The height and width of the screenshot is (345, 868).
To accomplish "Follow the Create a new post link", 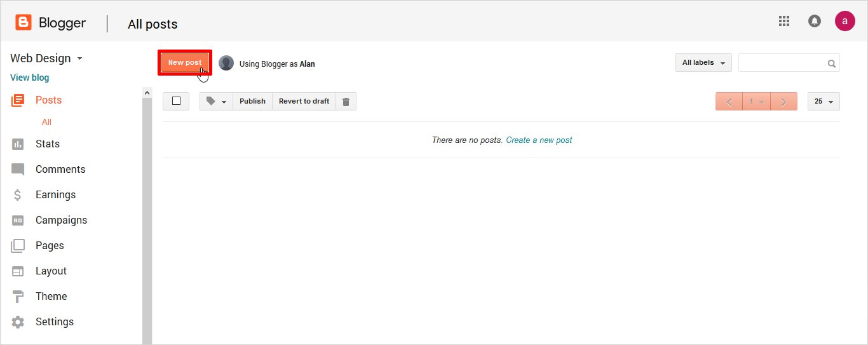I will coord(539,140).
